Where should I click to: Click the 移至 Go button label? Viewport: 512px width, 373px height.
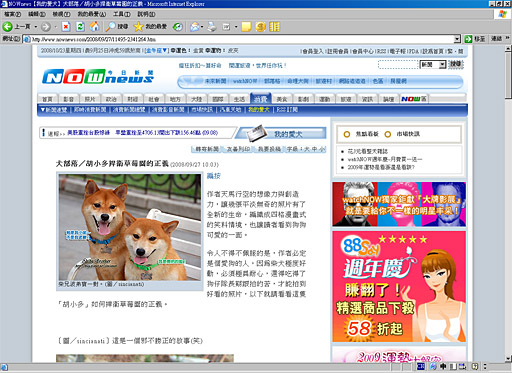tap(480, 39)
